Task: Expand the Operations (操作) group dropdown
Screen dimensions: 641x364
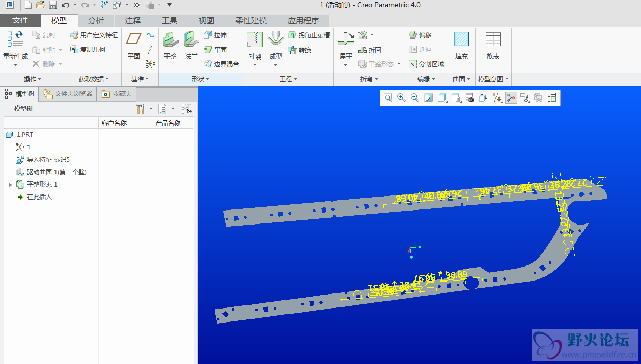Action: coord(33,79)
